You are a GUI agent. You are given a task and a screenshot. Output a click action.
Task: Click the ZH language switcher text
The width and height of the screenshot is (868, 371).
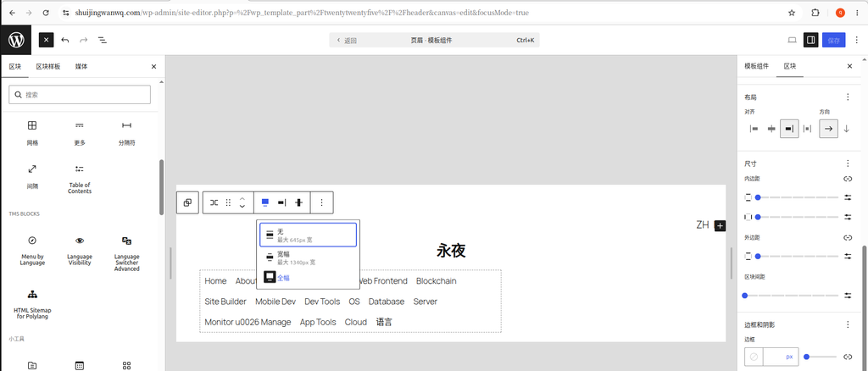tap(703, 225)
